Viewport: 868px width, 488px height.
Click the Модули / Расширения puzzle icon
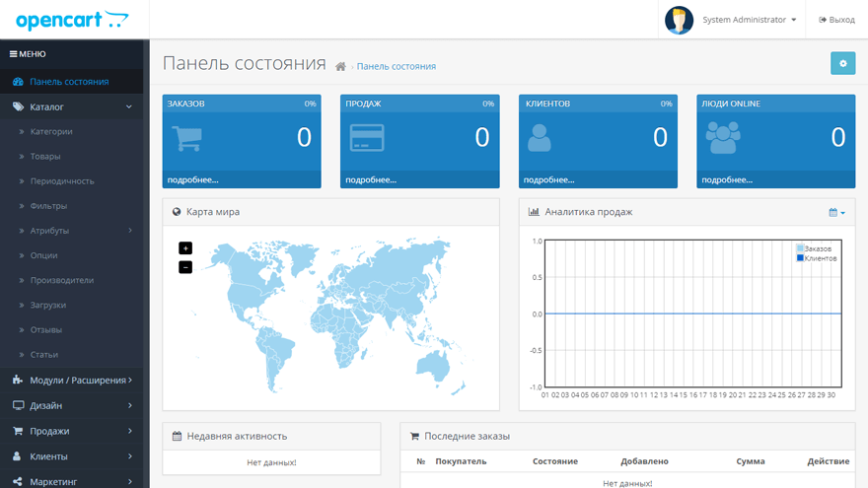coord(18,380)
